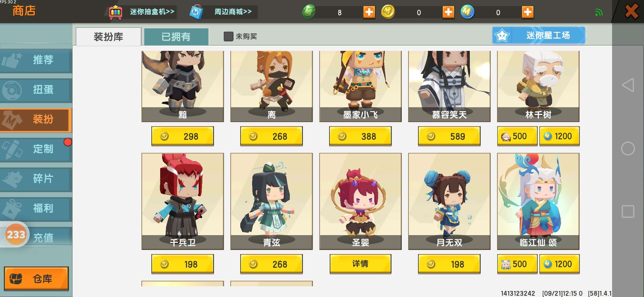Open the 扭蛋 gacha sidebar category

(36, 90)
